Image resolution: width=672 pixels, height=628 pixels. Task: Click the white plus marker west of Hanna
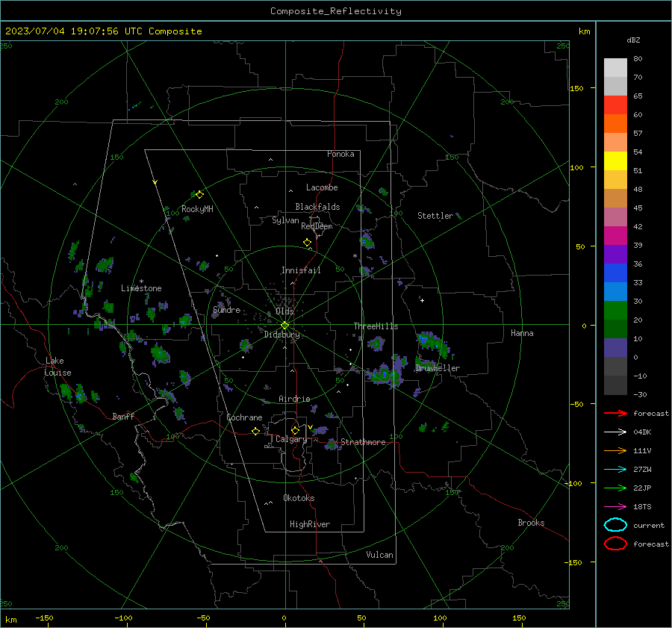point(422,300)
